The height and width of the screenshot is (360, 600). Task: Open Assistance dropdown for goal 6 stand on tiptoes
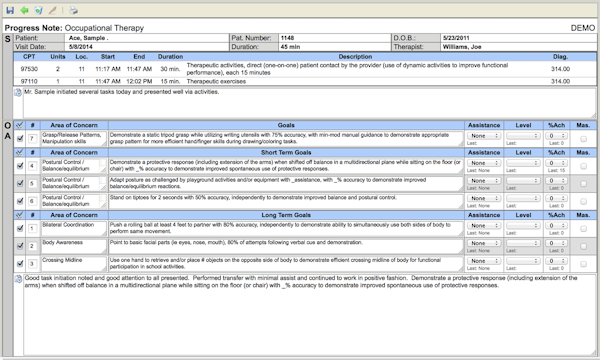[484, 198]
